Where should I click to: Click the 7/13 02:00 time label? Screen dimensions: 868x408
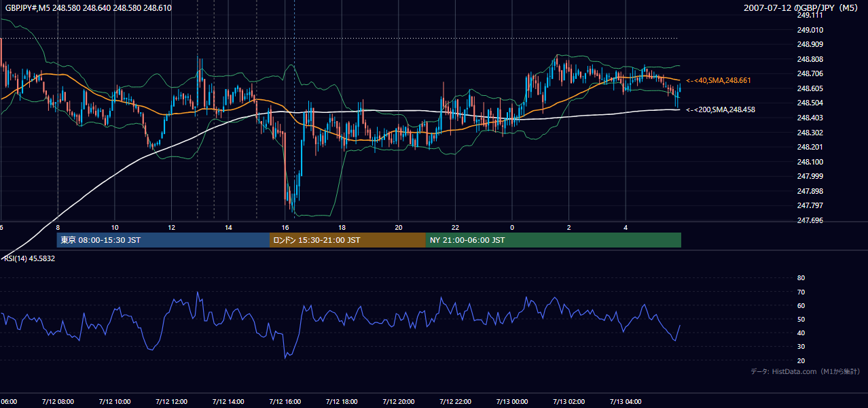click(568, 402)
